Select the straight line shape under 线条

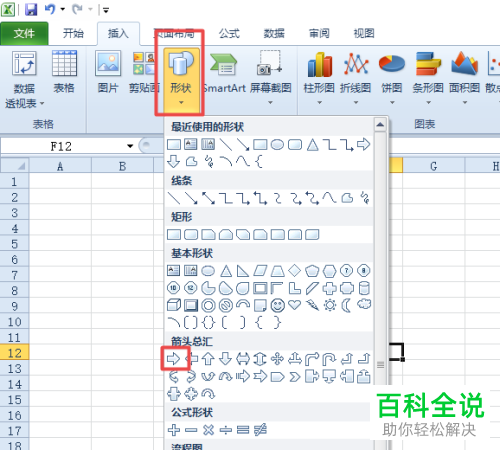pos(174,198)
